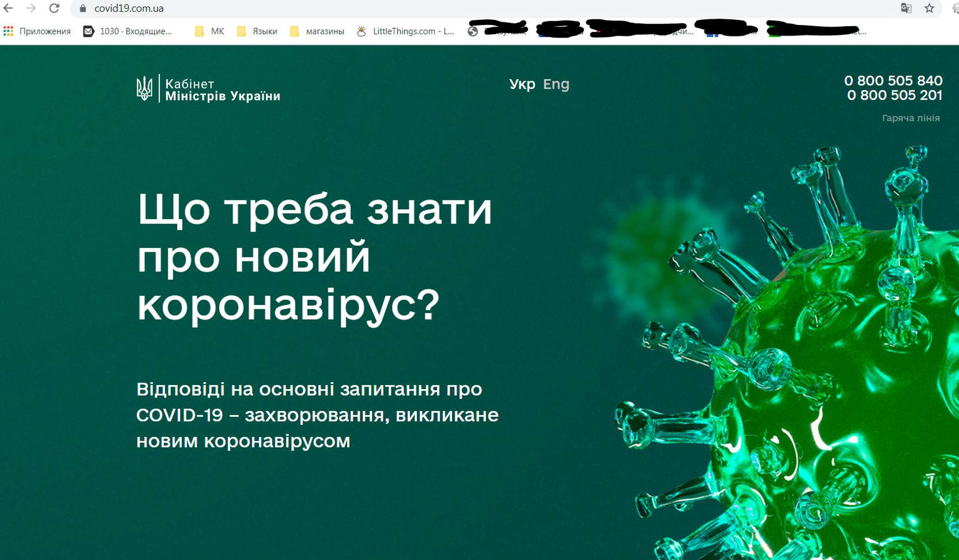Click the browser forward arrow

31,8
